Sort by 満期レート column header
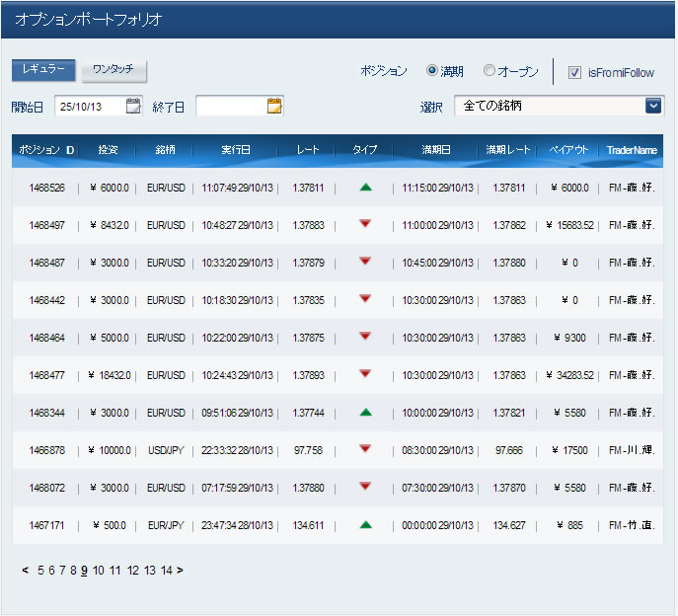This screenshot has height=616, width=678. [x=507, y=150]
